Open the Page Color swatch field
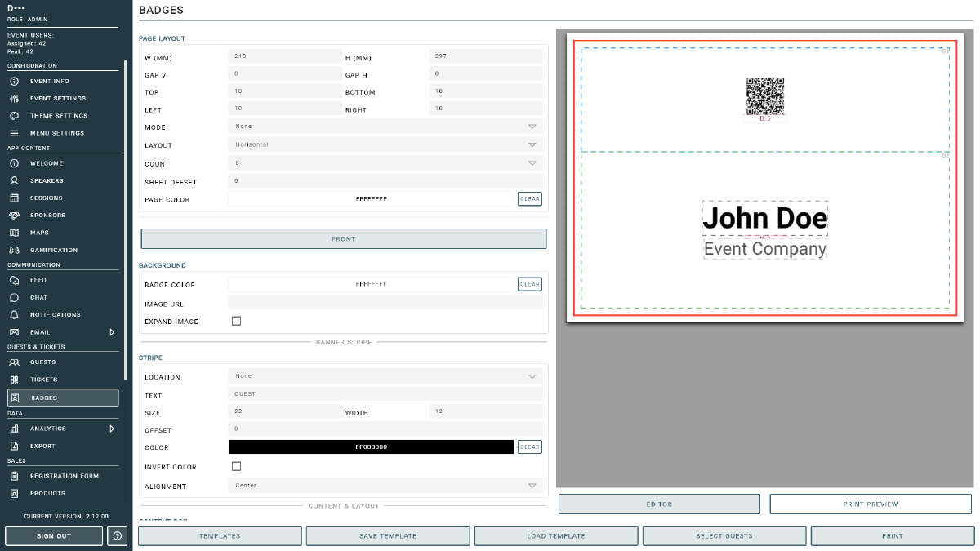 click(372, 199)
